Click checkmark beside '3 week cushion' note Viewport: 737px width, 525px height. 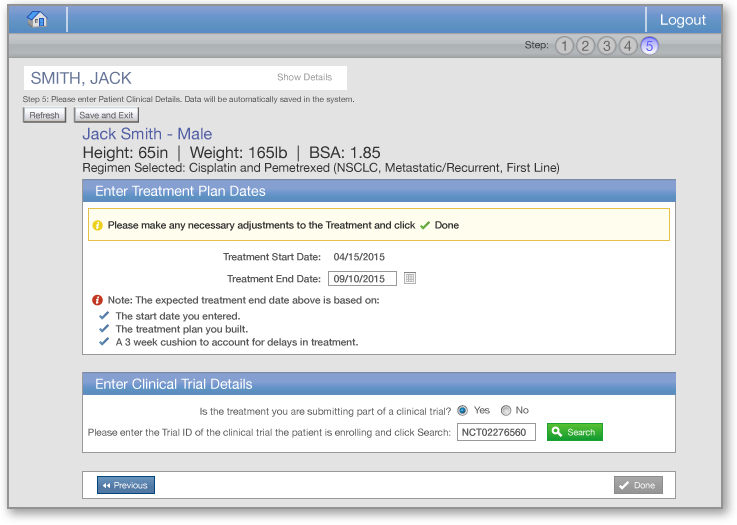point(104,342)
